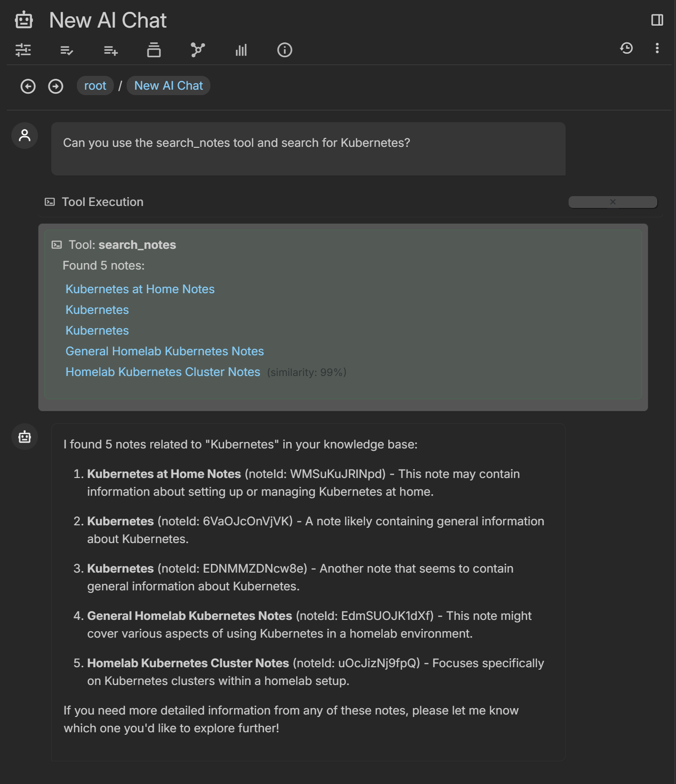Click the General Homelab Kubernetes Notes result
The height and width of the screenshot is (784, 676).
(165, 351)
